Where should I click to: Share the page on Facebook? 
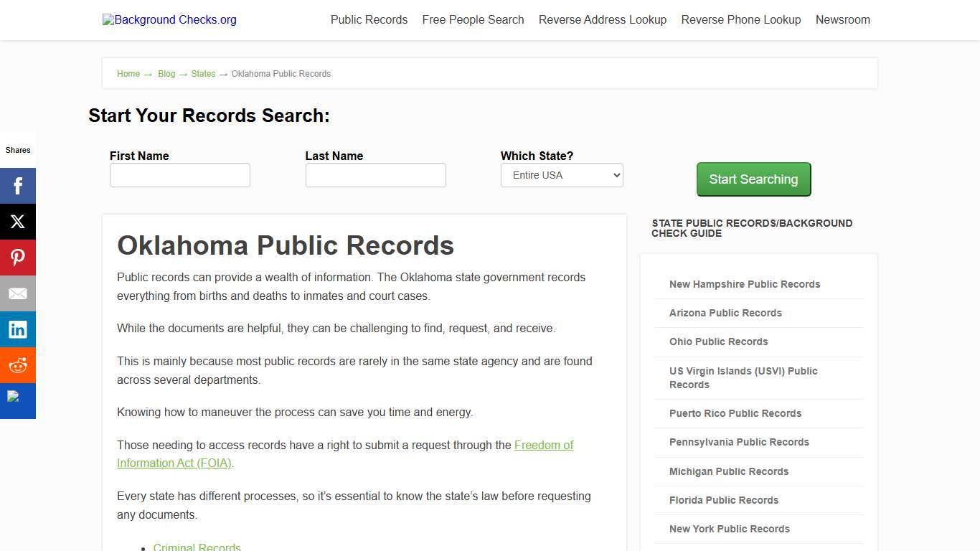coord(18,185)
